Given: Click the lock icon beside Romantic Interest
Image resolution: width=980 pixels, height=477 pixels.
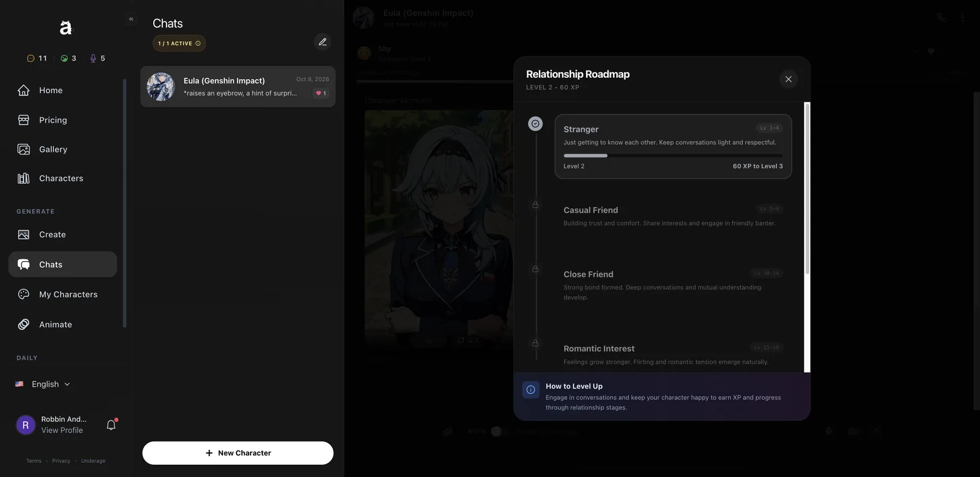Looking at the screenshot, I should coord(535,343).
